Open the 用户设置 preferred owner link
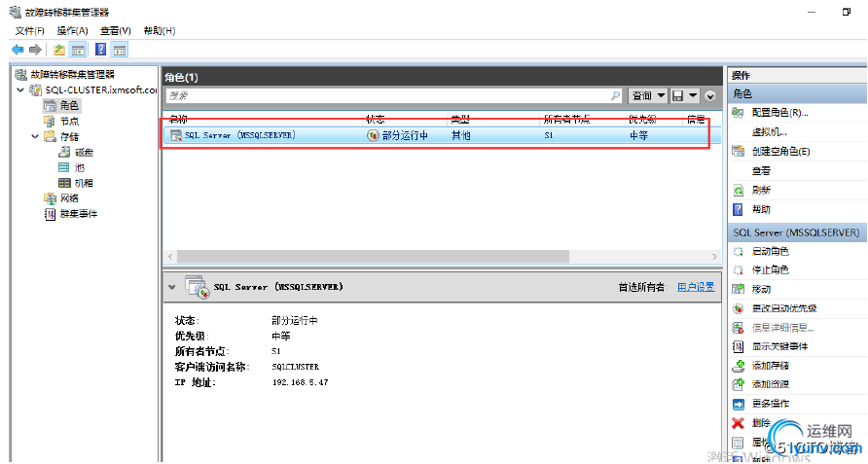868x464 pixels. (696, 287)
